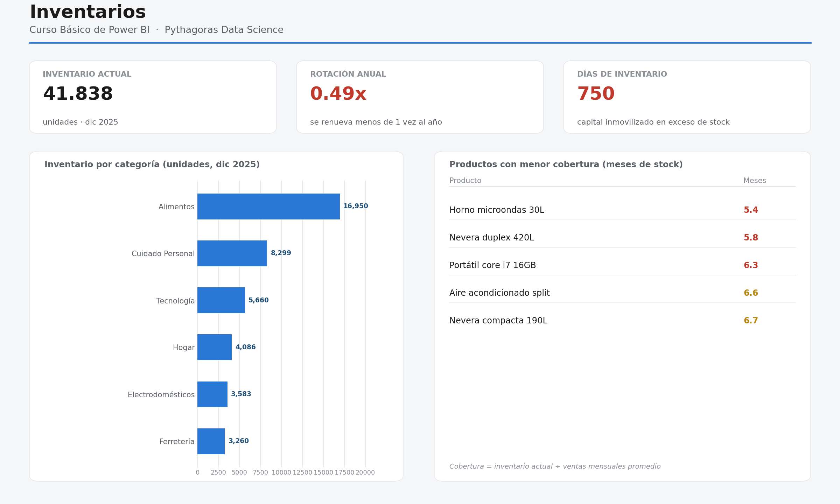Click the Rotación Anual 0.49x card
This screenshot has height=504, width=840.
[x=420, y=97]
